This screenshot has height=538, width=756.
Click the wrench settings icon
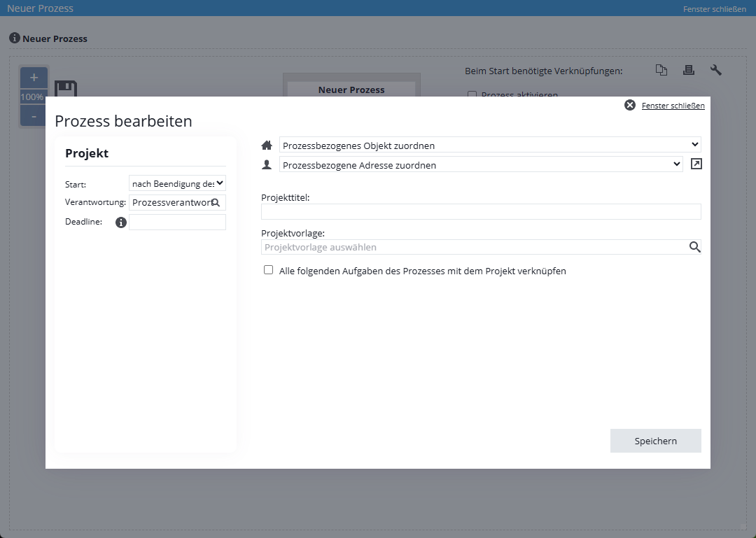click(x=715, y=70)
